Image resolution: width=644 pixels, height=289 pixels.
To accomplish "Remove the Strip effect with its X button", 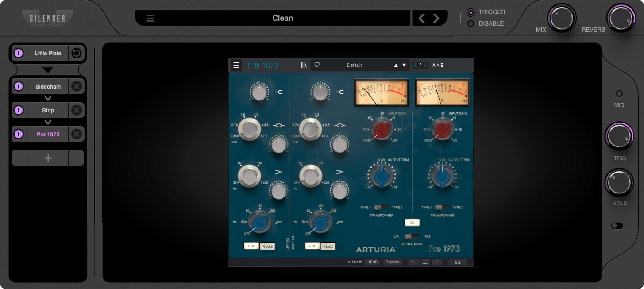I will pyautogui.click(x=76, y=110).
